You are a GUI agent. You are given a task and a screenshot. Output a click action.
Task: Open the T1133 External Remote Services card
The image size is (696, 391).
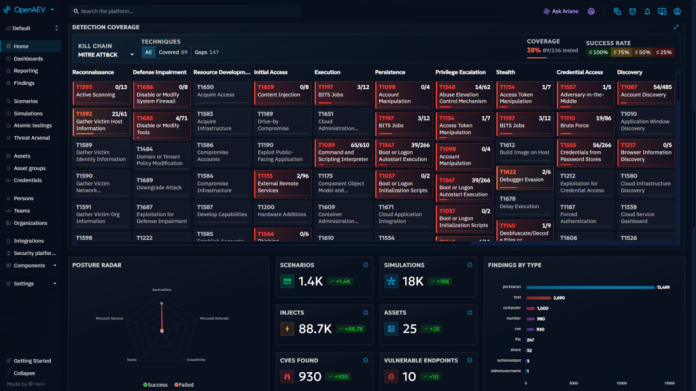tap(282, 184)
